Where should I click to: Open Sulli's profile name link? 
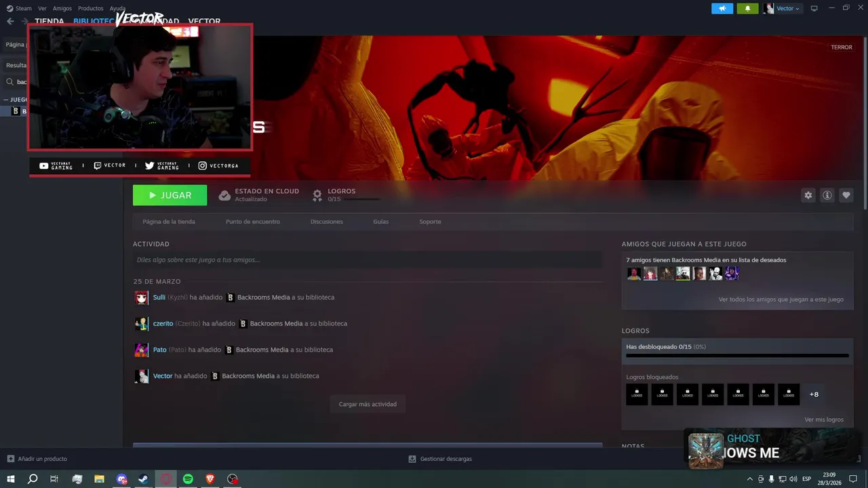pos(159,298)
